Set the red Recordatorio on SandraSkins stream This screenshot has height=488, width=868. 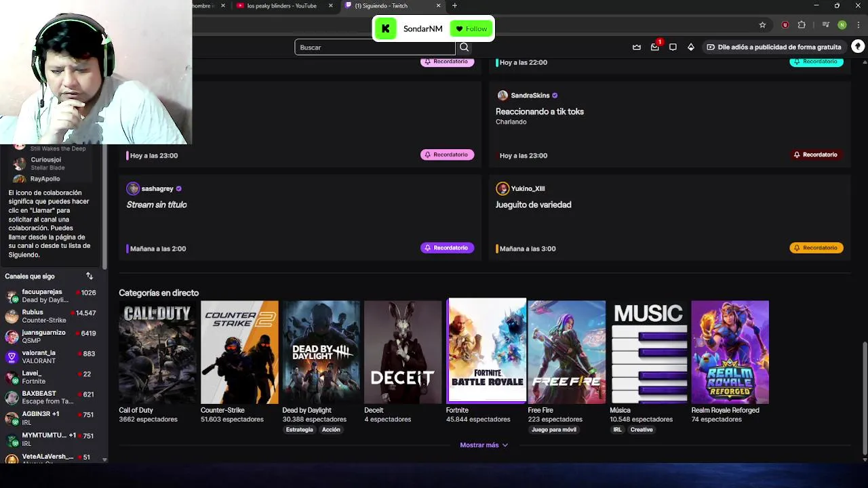(816, 155)
